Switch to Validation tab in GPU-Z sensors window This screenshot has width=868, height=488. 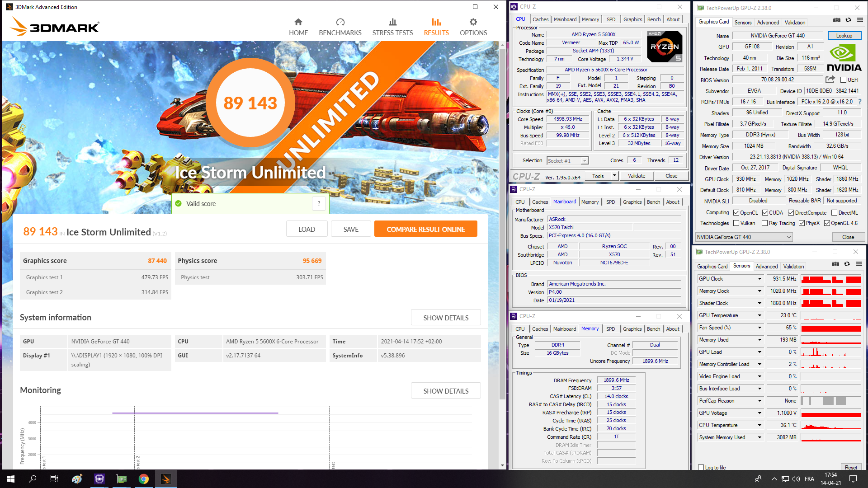coord(793,267)
